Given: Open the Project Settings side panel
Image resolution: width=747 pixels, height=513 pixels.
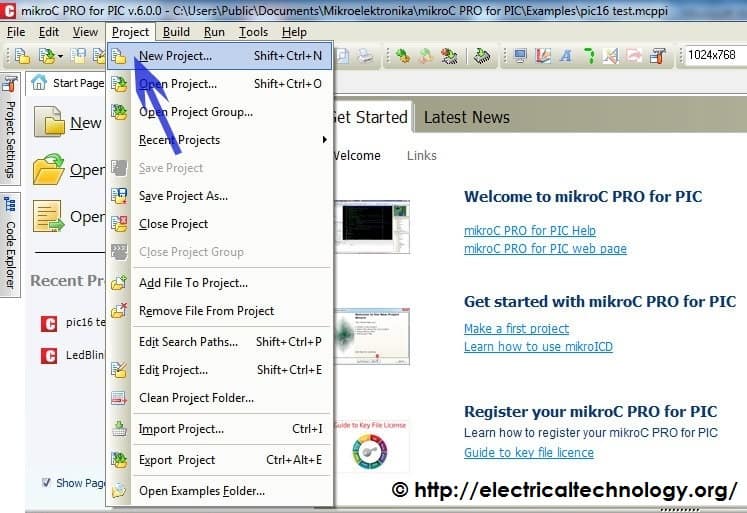Looking at the screenshot, I should (10, 127).
